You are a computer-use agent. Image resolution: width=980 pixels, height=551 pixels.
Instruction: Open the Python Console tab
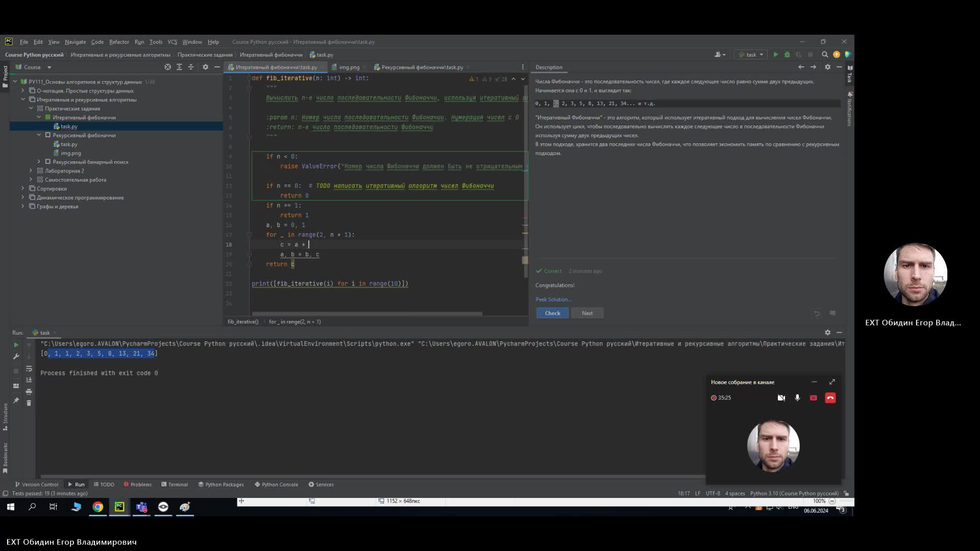276,485
